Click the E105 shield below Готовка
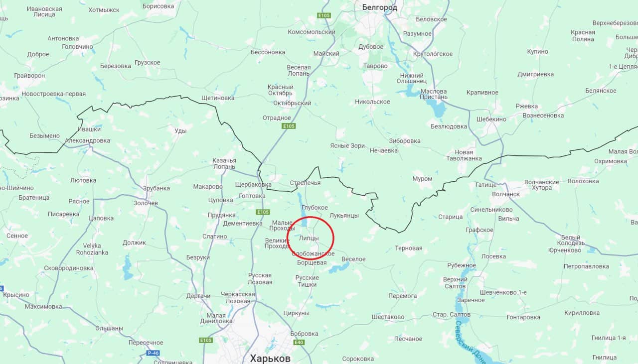 pos(263,212)
